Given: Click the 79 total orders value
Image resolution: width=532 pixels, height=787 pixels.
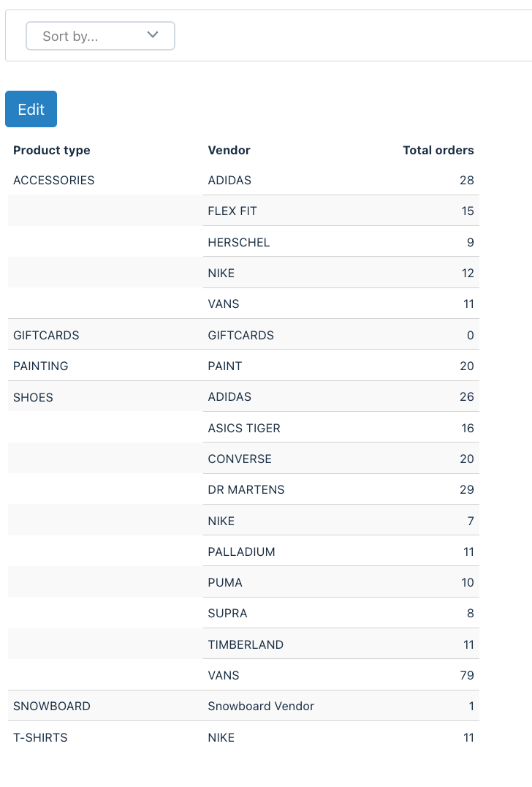Looking at the screenshot, I should click(467, 676).
